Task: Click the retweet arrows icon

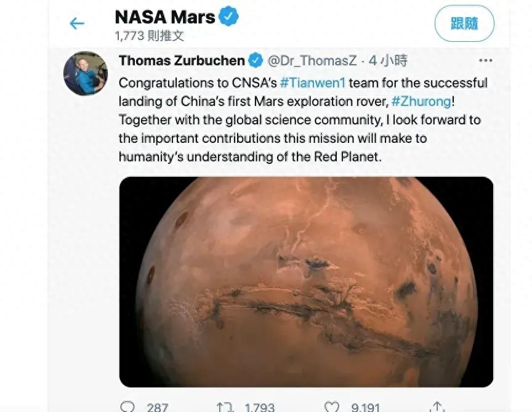Action: tap(225, 406)
